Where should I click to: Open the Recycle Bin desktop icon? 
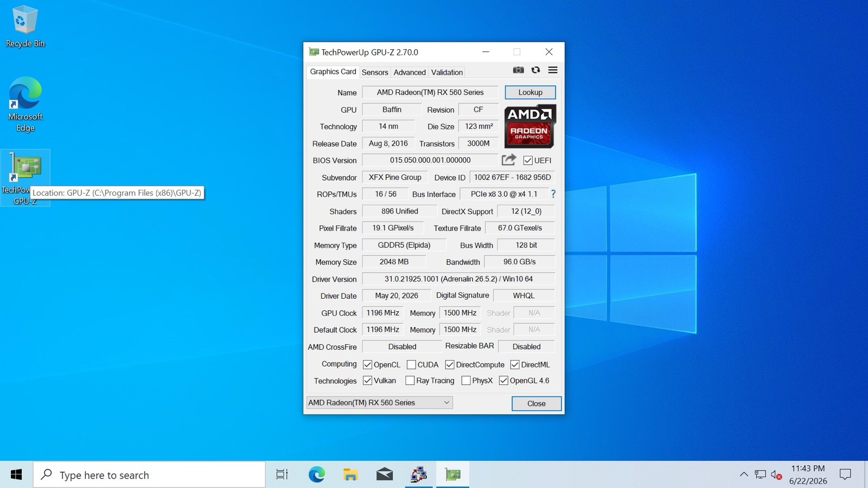25,27
